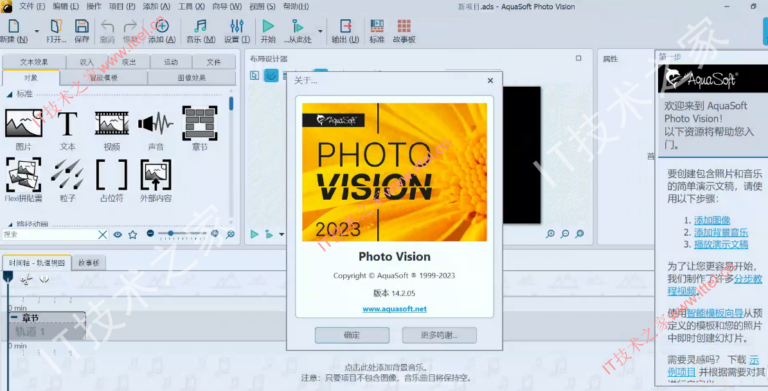768x391 pixels.
Task: Select the 图像效果 tab
Action: pyautogui.click(x=192, y=77)
